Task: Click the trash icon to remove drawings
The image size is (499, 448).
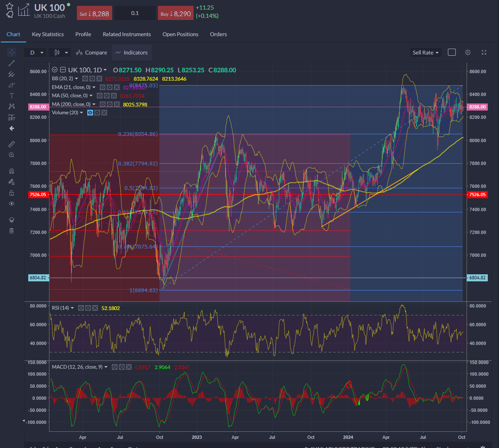Action: click(12, 231)
